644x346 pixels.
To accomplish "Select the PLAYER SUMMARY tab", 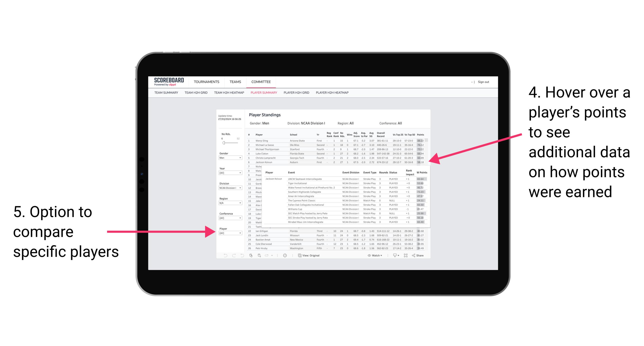I will point(263,93).
